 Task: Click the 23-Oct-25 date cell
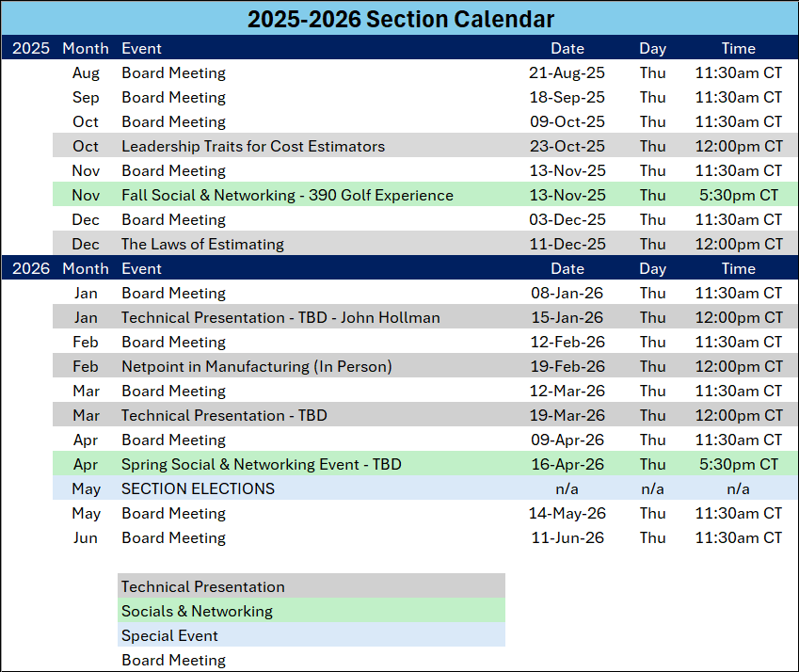[567, 146]
